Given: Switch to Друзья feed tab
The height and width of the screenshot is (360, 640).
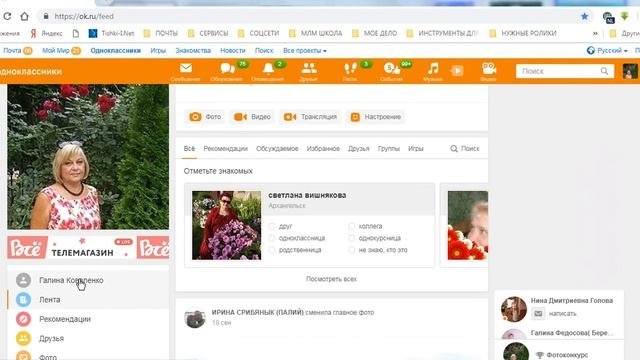Looking at the screenshot, I should (x=359, y=149).
